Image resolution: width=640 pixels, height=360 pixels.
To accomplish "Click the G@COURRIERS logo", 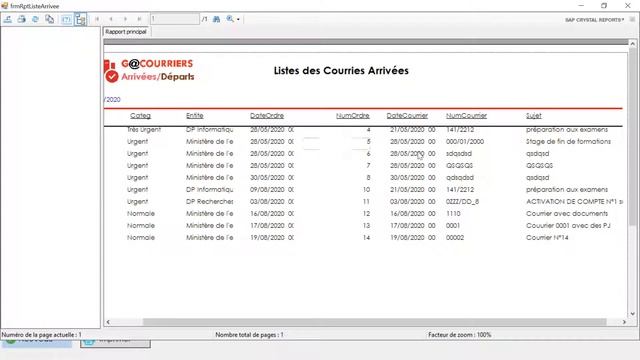I will point(149,70).
